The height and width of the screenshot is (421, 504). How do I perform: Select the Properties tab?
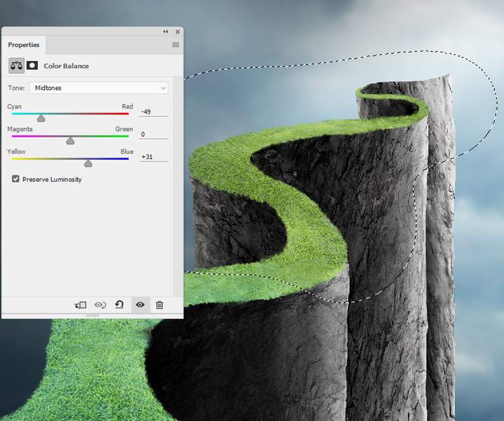[24, 44]
